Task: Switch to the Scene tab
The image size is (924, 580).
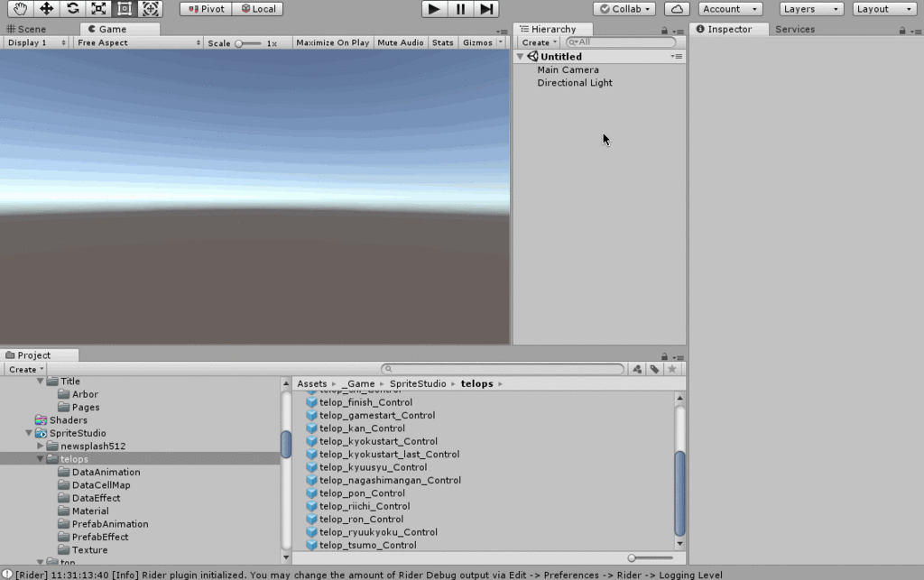Action: 26,29
